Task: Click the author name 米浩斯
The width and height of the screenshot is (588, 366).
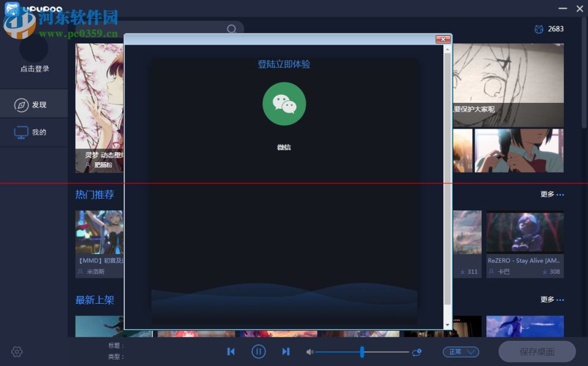Action: [96, 271]
